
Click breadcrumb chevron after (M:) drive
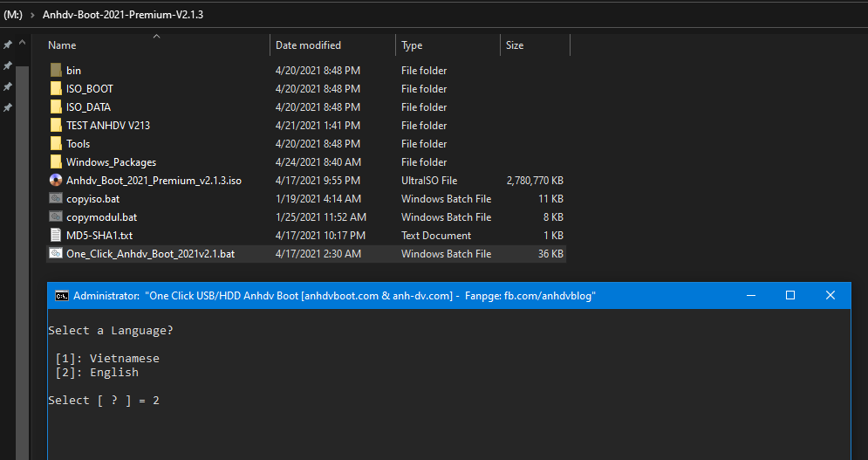tap(32, 15)
